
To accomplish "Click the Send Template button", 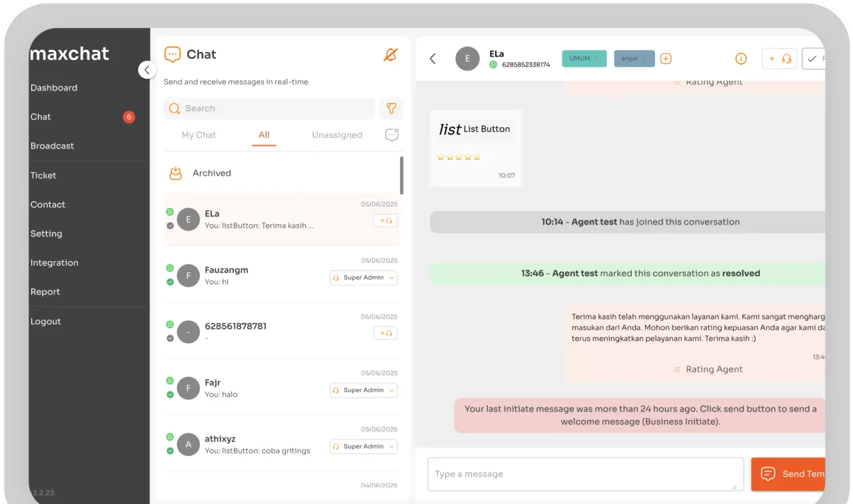I will [x=788, y=474].
